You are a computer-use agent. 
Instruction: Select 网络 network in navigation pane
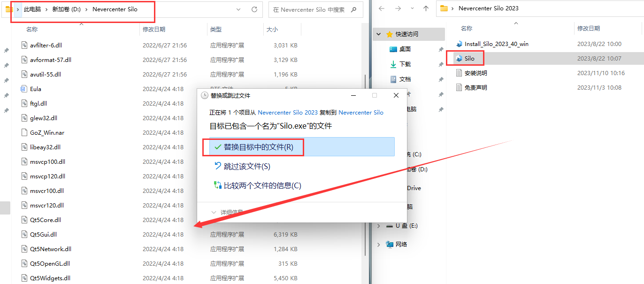pyautogui.click(x=396, y=244)
